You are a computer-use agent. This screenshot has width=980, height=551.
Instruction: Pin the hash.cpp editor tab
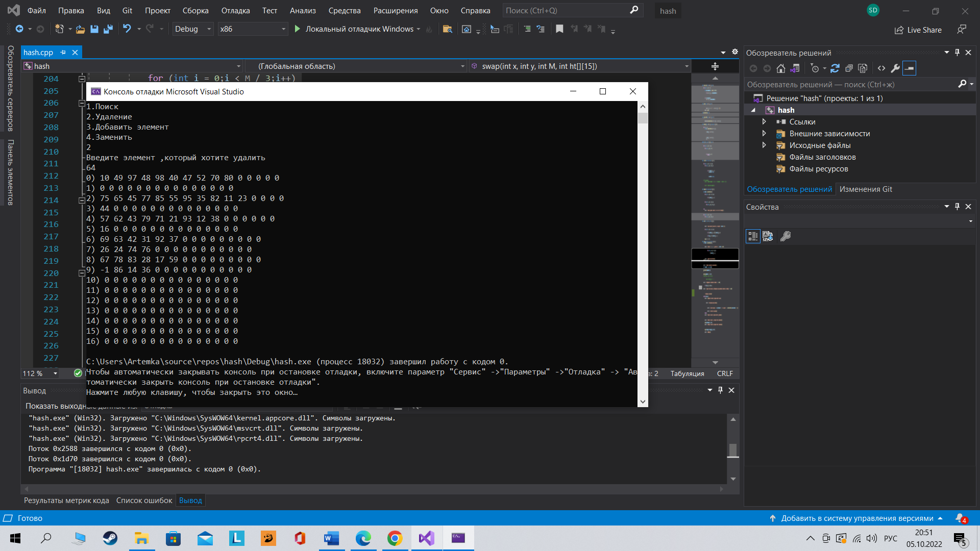(63, 53)
